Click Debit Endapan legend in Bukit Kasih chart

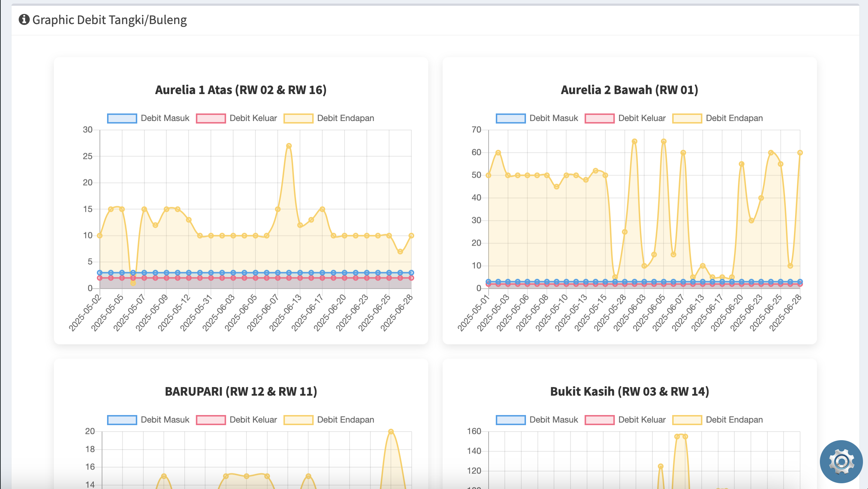tap(717, 420)
